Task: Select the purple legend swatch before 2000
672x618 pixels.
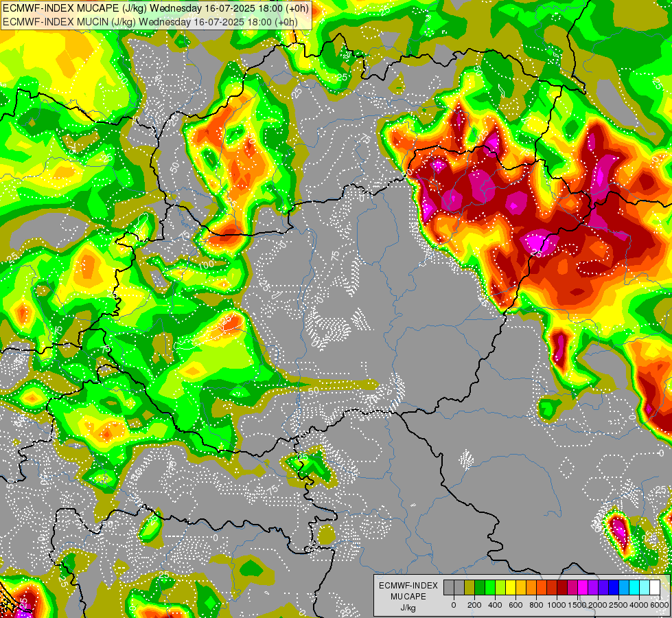Action: [x=594, y=587]
